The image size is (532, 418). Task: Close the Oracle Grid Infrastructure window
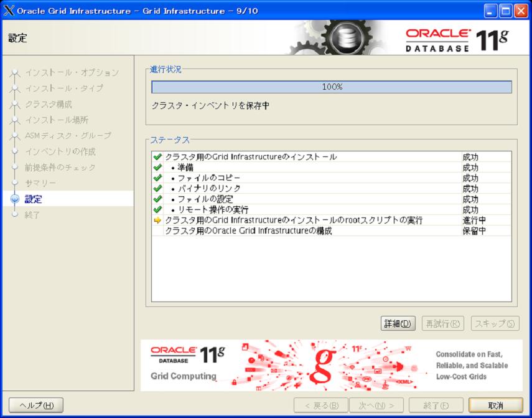521,11
